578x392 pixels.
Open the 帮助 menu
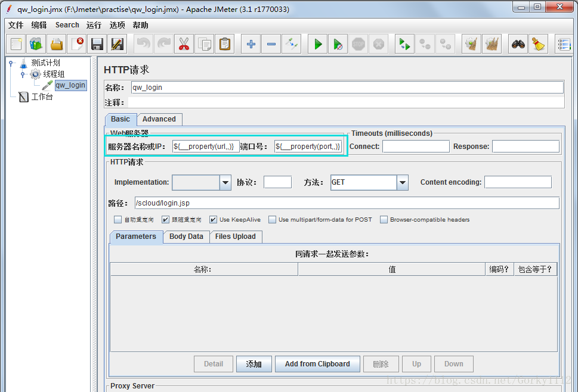click(140, 25)
